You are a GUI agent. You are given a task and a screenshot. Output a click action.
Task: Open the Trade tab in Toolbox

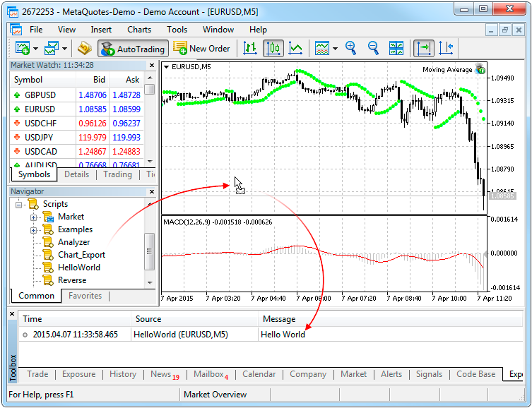pos(37,374)
